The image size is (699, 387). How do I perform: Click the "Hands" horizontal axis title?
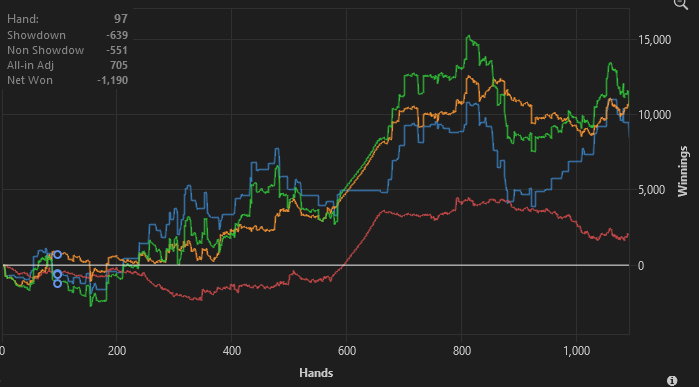316,372
